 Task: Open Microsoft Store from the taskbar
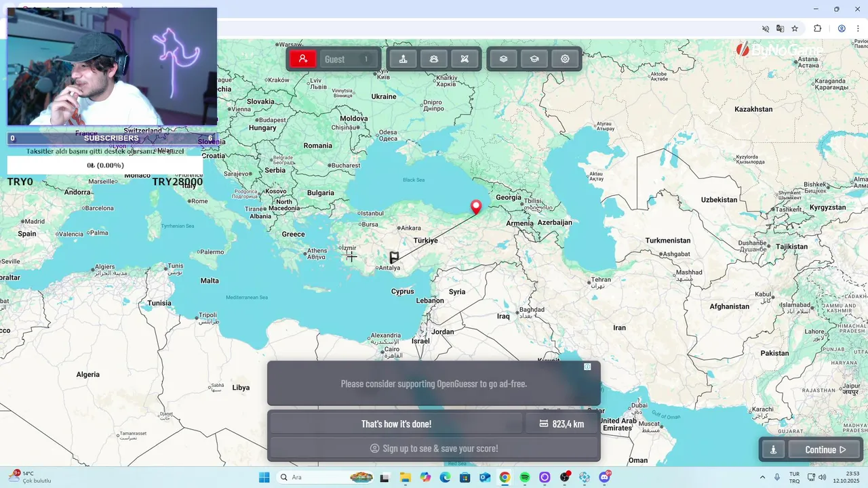click(x=465, y=477)
